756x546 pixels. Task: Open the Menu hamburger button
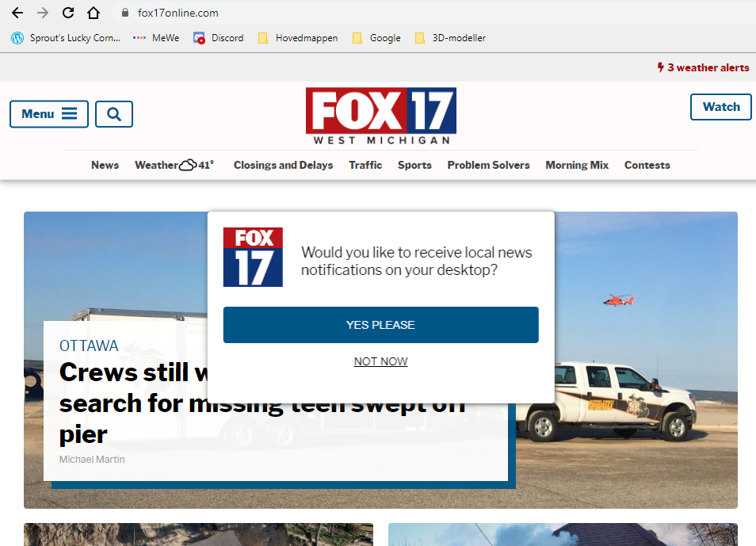coord(49,114)
